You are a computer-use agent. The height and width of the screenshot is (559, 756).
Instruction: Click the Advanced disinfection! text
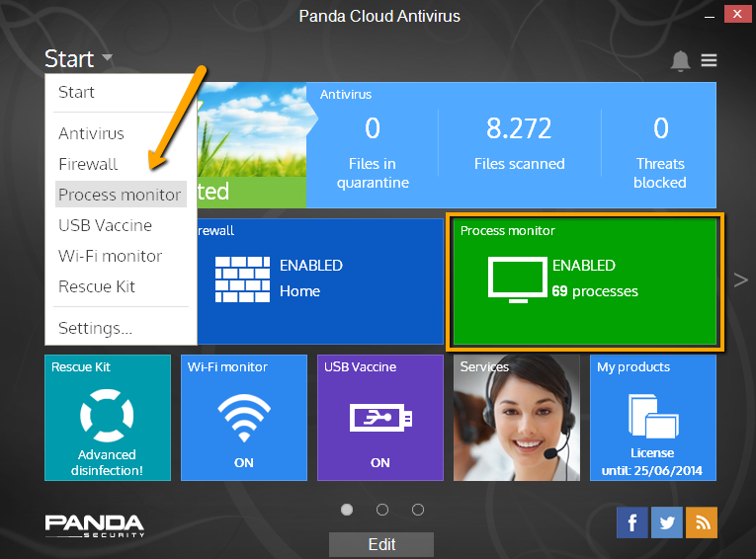[x=107, y=462]
